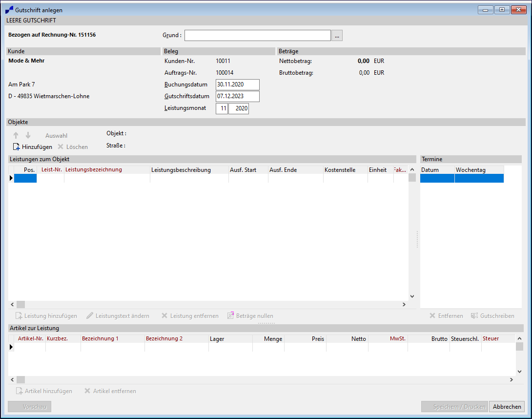This screenshot has height=419, width=532.
Task: Click the move object down arrow
Action: [28, 135]
